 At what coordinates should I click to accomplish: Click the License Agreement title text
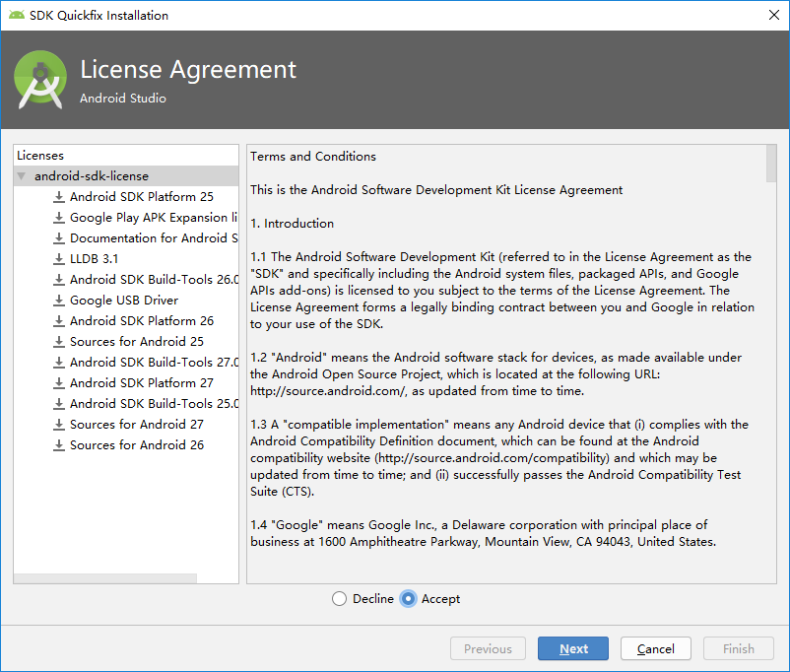188,70
